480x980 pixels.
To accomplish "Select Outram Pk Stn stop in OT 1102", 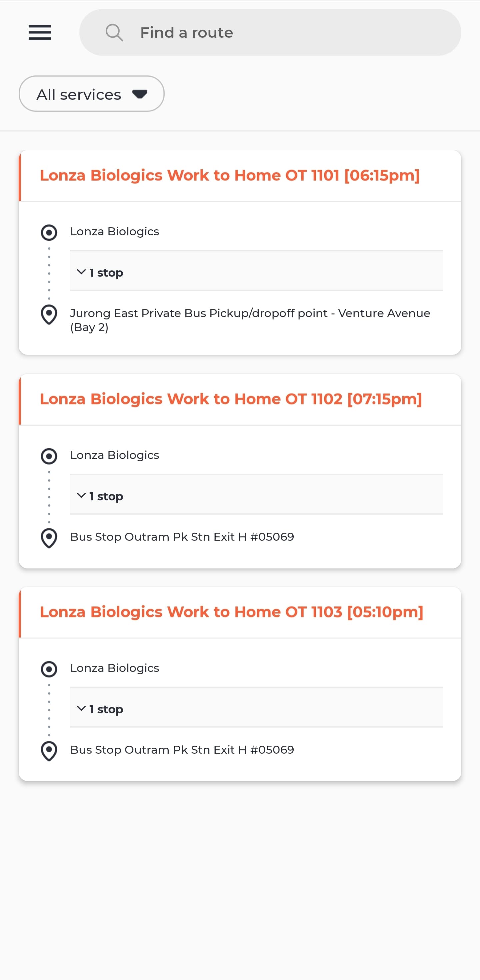I will [182, 537].
